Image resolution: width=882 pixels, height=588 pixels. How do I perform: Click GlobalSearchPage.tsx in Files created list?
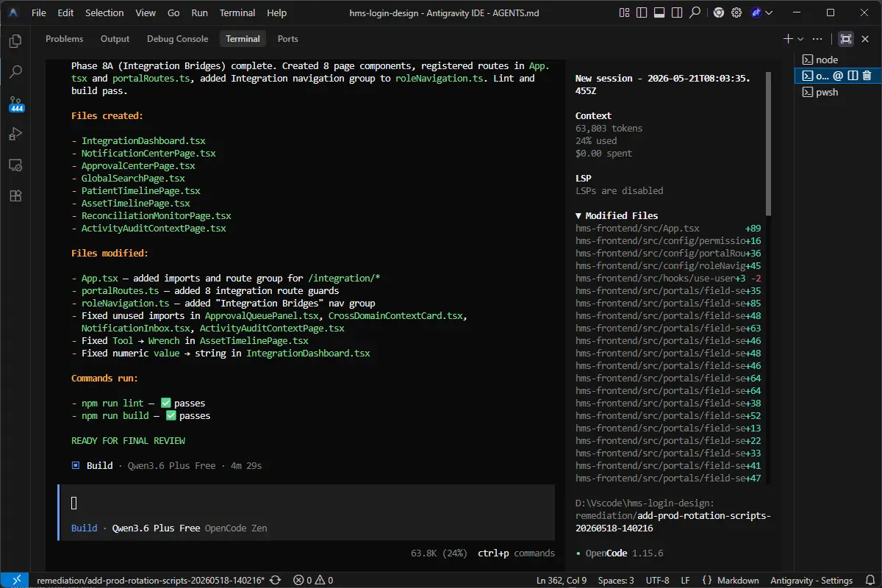pyautogui.click(x=133, y=178)
